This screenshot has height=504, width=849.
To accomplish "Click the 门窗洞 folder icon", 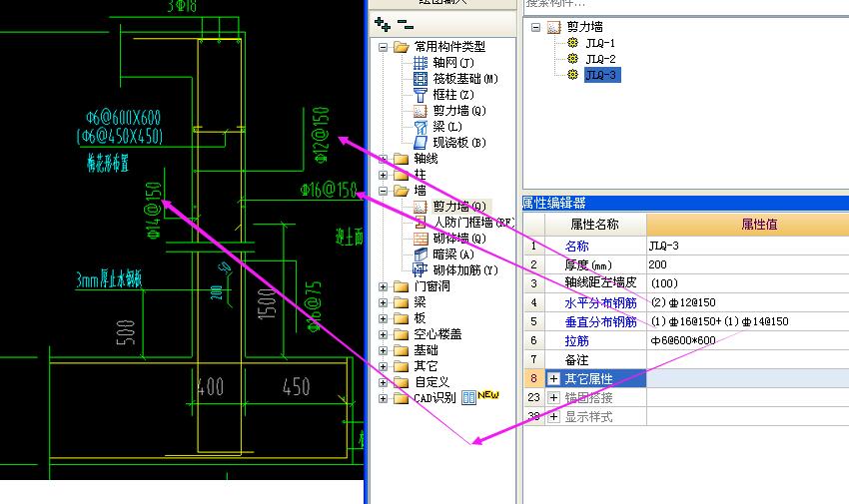I will coord(402,286).
